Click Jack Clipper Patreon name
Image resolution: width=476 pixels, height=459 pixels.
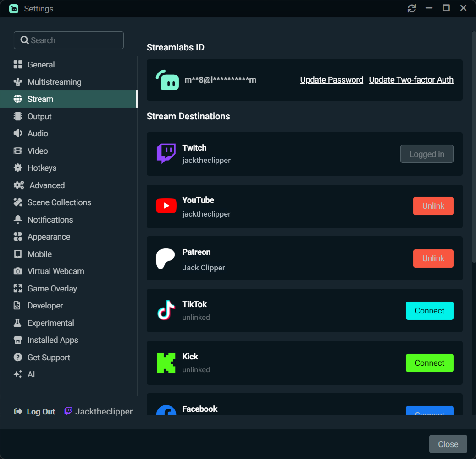tap(204, 268)
